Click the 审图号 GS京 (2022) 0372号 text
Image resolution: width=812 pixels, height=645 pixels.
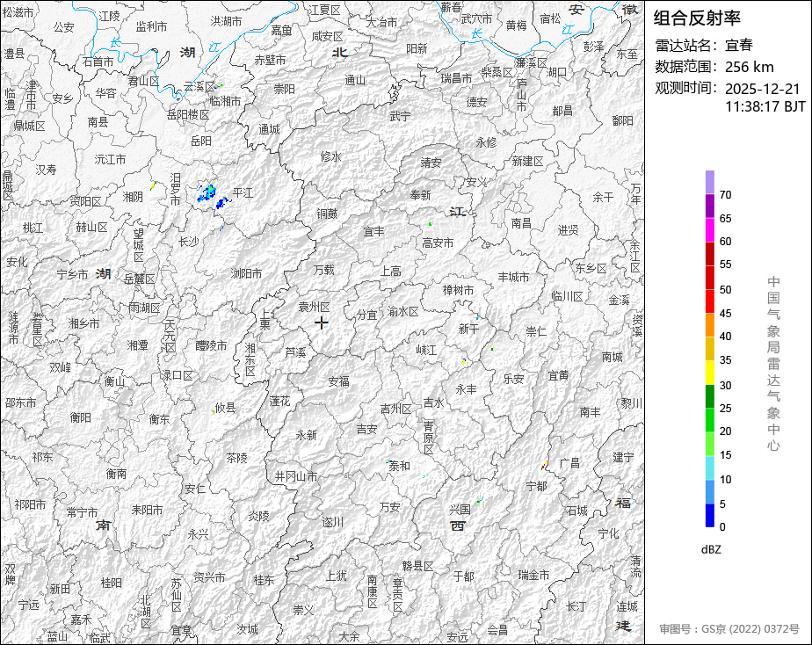tap(729, 629)
